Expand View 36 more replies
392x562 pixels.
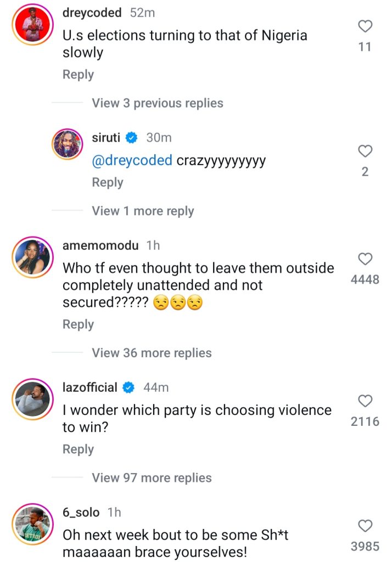[x=152, y=353]
